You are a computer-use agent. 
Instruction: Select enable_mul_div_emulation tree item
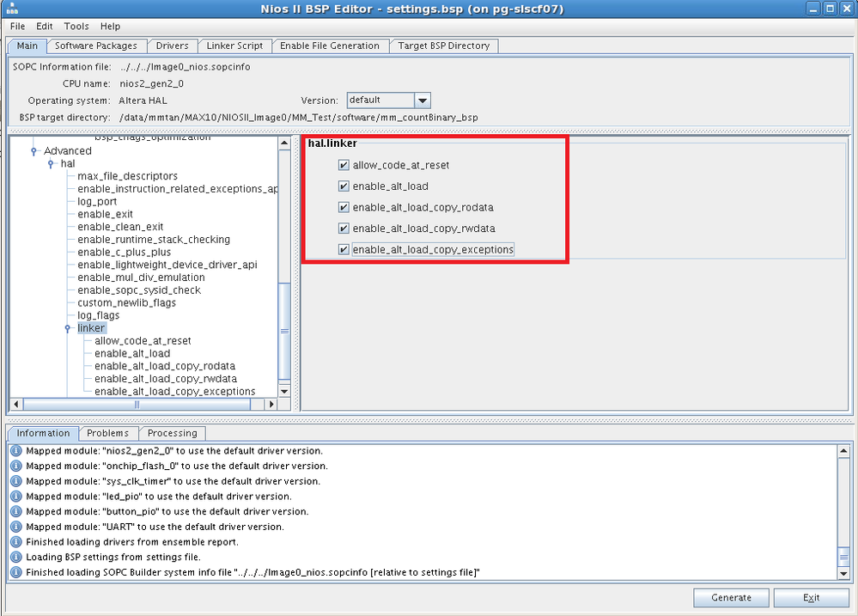point(141,277)
